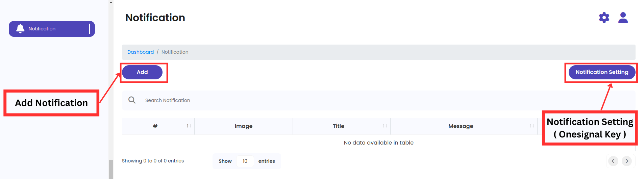Select Notification in the sidebar menu
The height and width of the screenshot is (179, 644).
(52, 29)
